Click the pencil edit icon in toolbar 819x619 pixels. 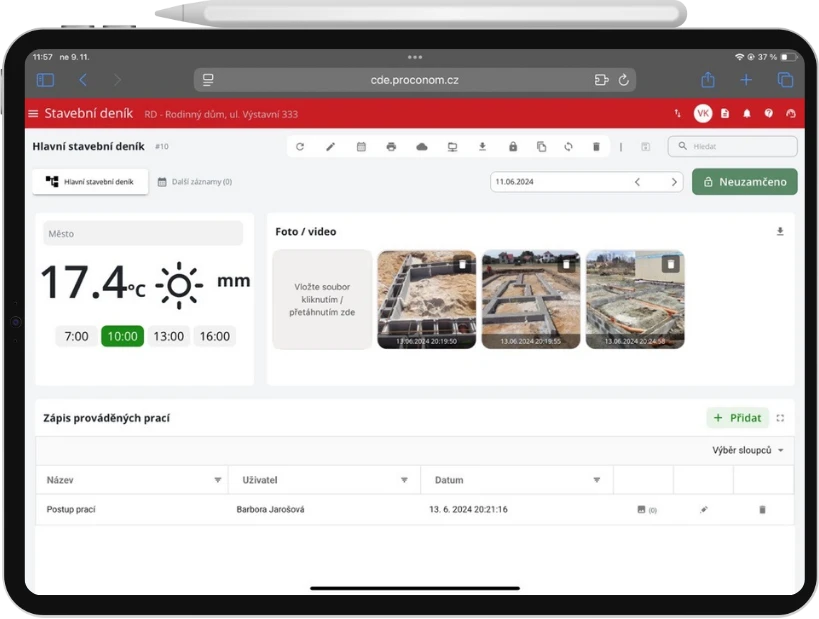331,147
